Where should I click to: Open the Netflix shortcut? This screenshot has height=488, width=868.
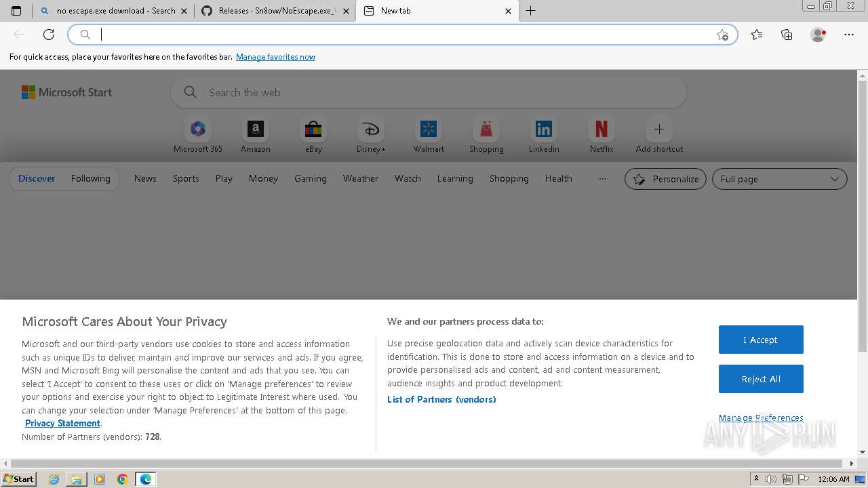(601, 135)
